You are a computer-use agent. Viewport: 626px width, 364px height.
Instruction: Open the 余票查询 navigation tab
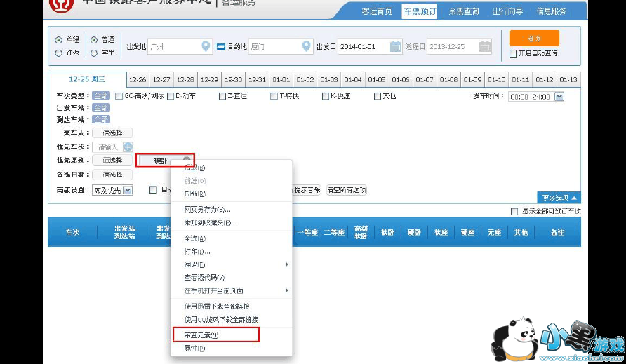[x=463, y=11]
